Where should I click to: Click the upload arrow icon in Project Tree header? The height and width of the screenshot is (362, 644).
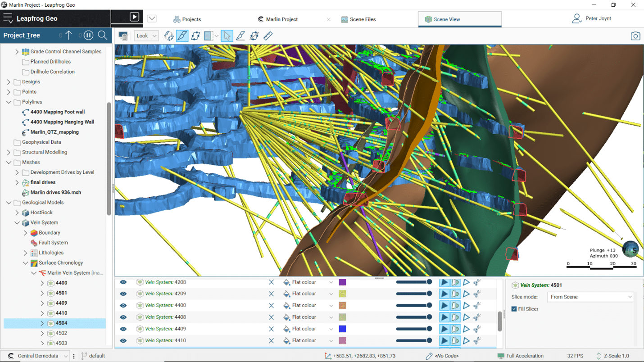(x=68, y=35)
